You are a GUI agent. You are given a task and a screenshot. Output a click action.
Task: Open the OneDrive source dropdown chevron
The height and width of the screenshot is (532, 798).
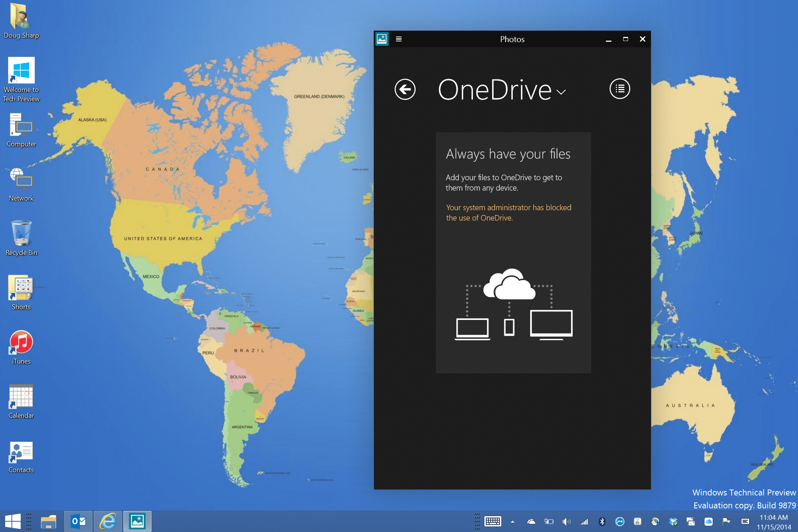tap(561, 92)
